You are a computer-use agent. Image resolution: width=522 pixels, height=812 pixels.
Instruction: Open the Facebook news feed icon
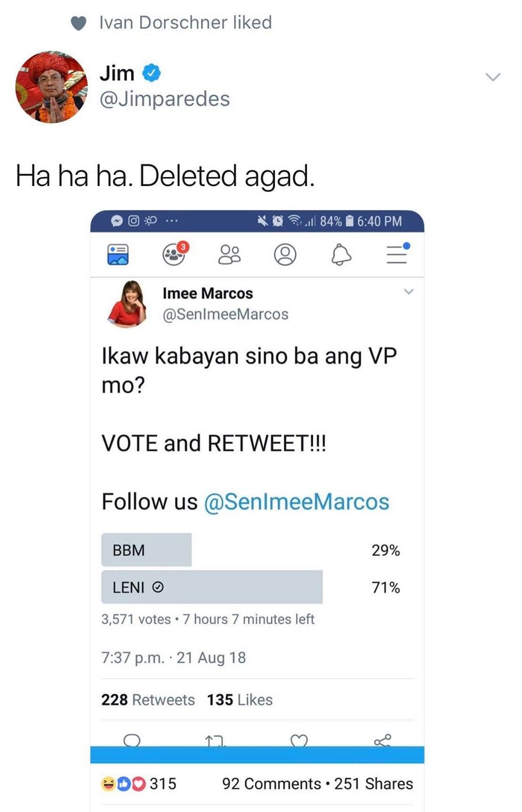118,254
